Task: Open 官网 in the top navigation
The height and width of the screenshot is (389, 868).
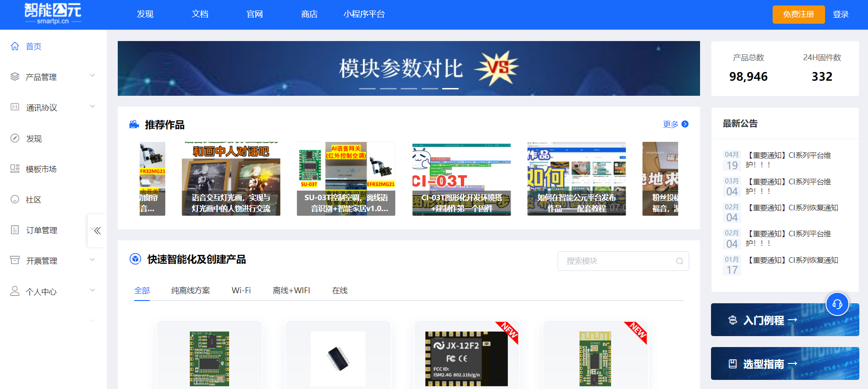Action: point(255,14)
